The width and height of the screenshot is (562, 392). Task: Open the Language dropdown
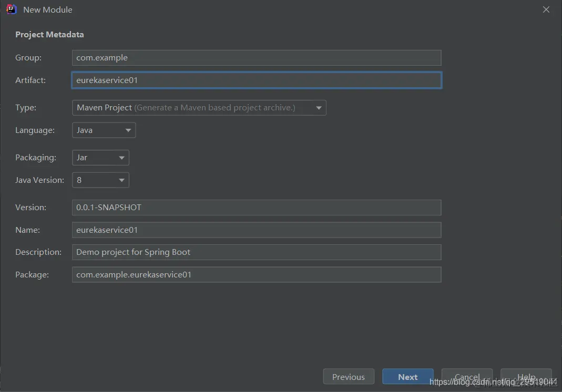click(x=104, y=130)
